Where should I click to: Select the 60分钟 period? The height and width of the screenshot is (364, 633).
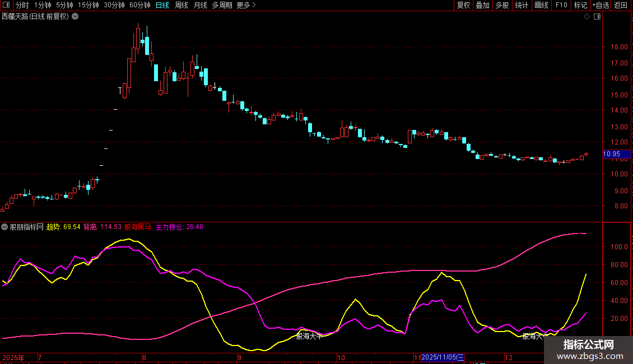tap(139, 5)
